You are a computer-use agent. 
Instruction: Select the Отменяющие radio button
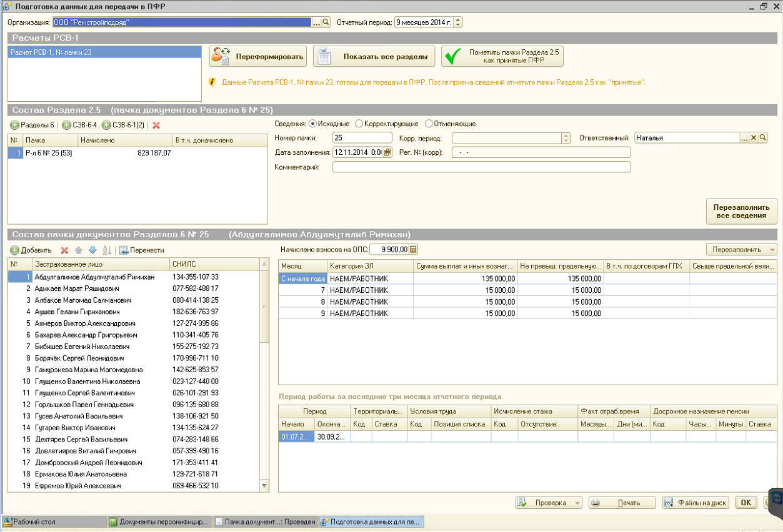[x=429, y=124]
